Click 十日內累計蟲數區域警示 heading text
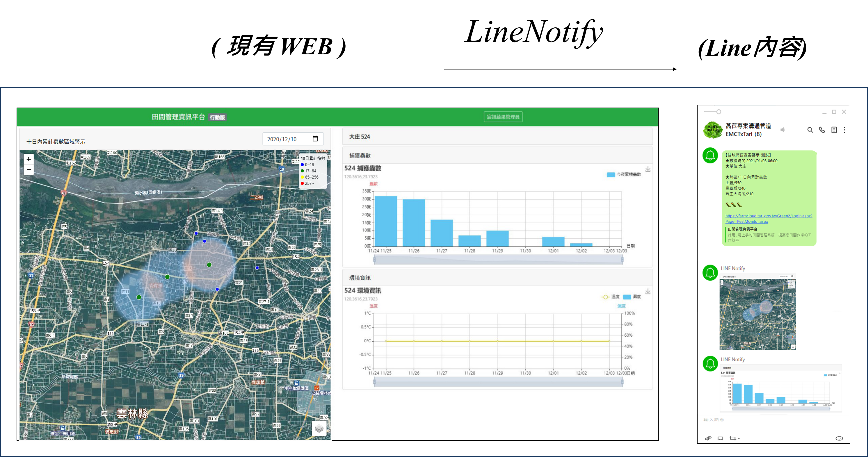This screenshot has width=868, height=457. 56,142
